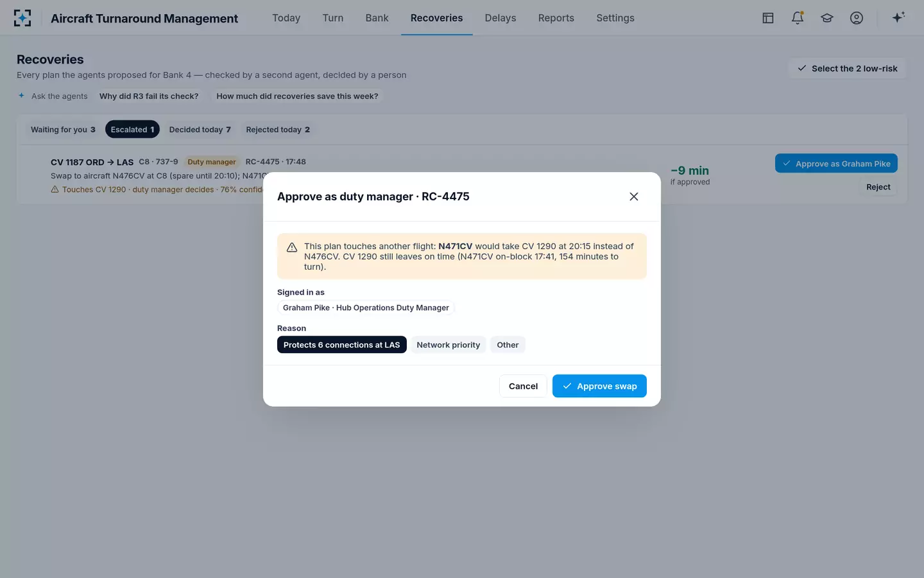The image size is (924, 578).
Task: Go to the Today tab
Action: 286,18
